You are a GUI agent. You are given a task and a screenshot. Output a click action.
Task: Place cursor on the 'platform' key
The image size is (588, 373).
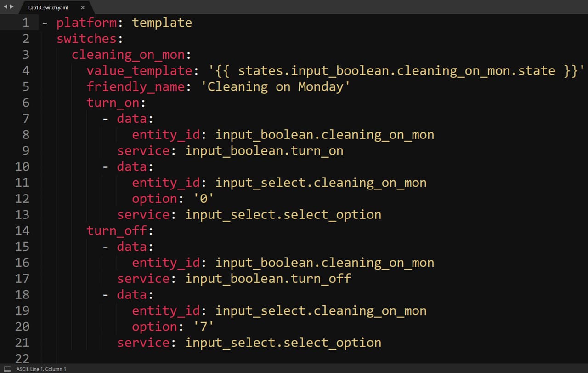pyautogui.click(x=86, y=23)
